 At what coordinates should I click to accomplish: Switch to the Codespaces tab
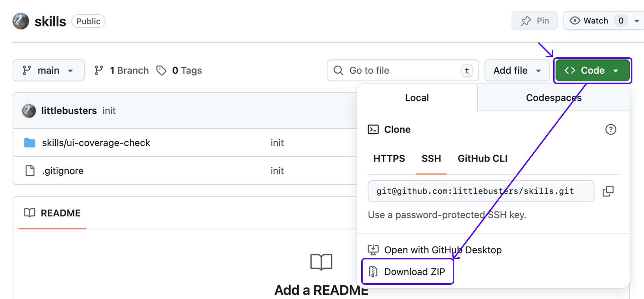click(x=554, y=98)
